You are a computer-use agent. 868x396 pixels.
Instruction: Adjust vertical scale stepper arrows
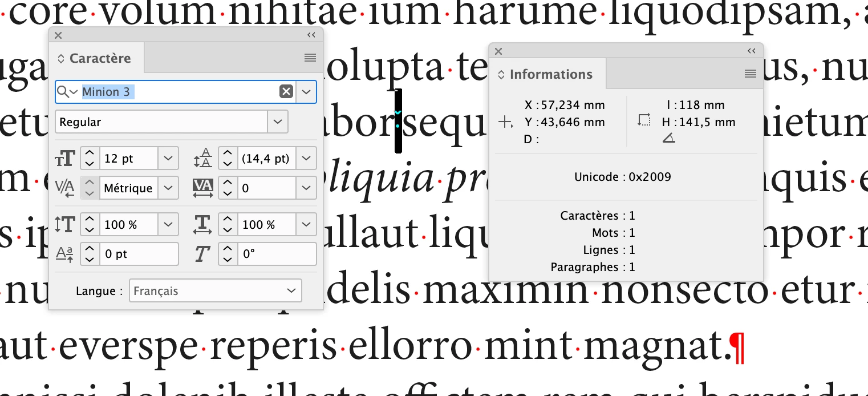coord(90,224)
